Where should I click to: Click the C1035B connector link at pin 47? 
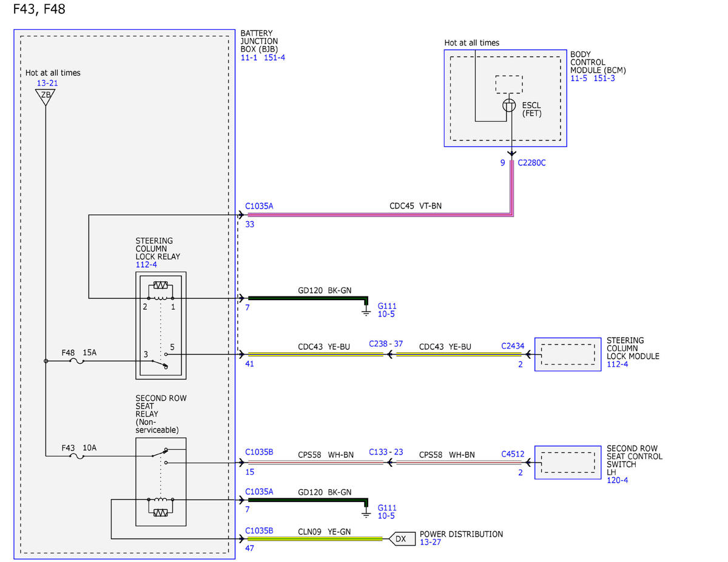[x=260, y=530]
